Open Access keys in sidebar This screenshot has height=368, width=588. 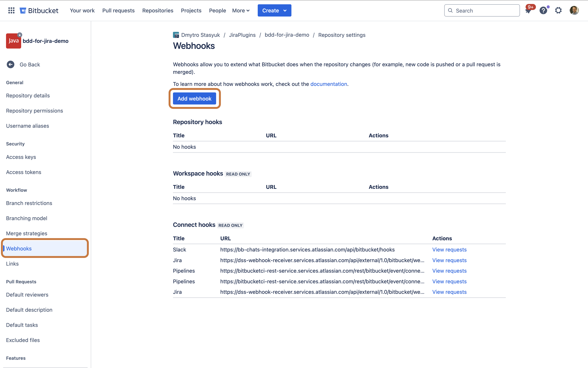click(21, 157)
